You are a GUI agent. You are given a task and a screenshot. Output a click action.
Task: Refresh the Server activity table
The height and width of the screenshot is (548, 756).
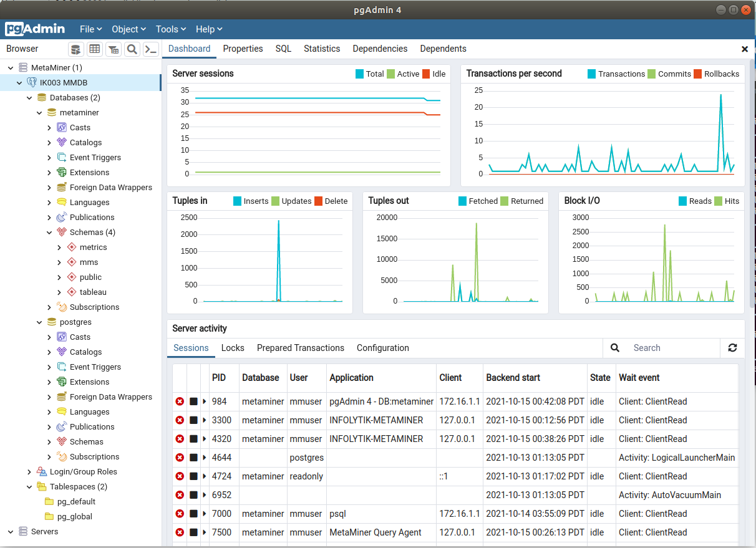click(x=732, y=348)
